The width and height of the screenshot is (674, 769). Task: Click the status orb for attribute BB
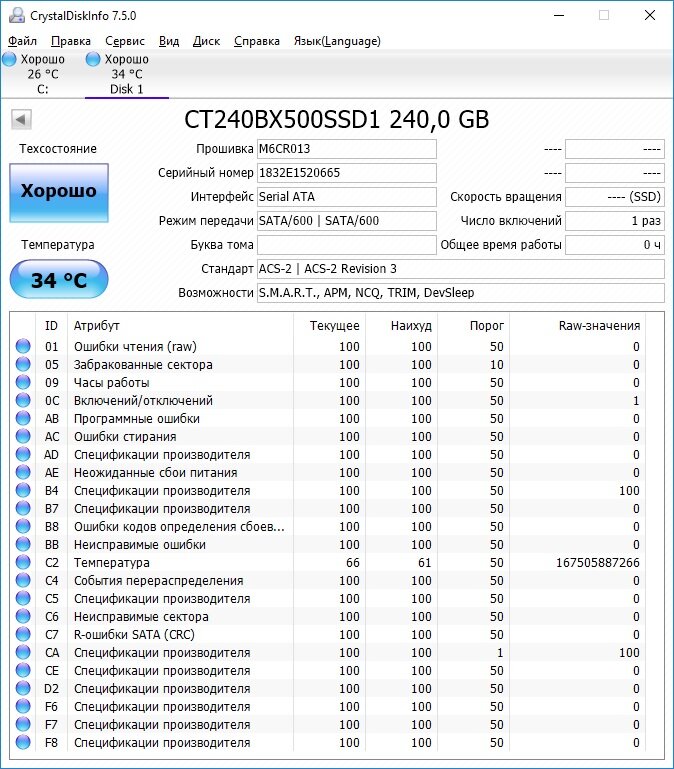[x=23, y=544]
